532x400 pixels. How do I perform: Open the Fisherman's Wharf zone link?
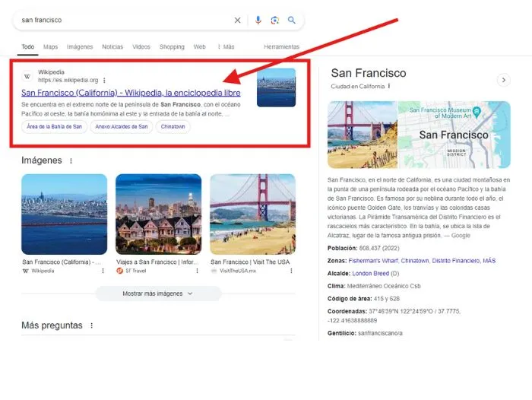pyautogui.click(x=373, y=261)
